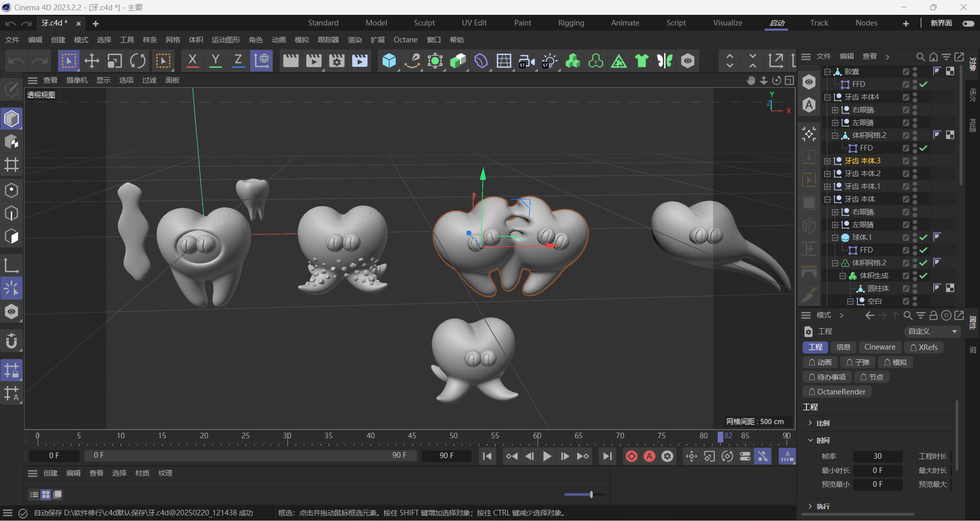This screenshot has width=980, height=521.
Task: Go to start of animation
Action: coord(487,456)
